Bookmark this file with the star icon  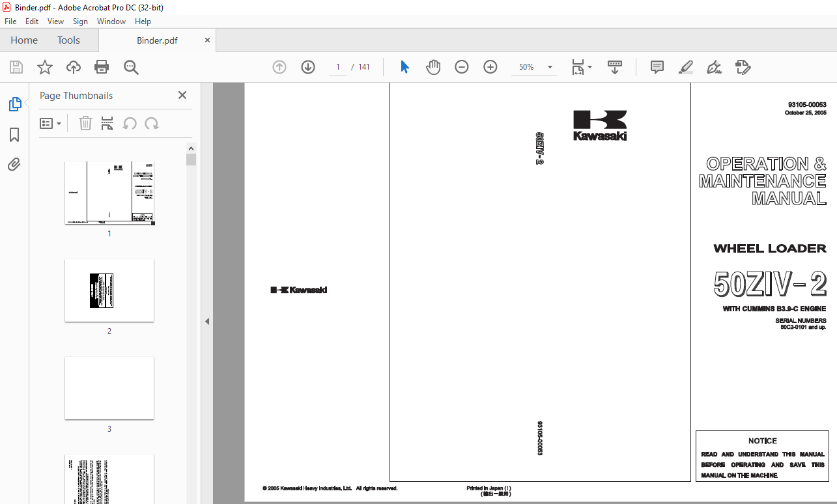pos(44,67)
